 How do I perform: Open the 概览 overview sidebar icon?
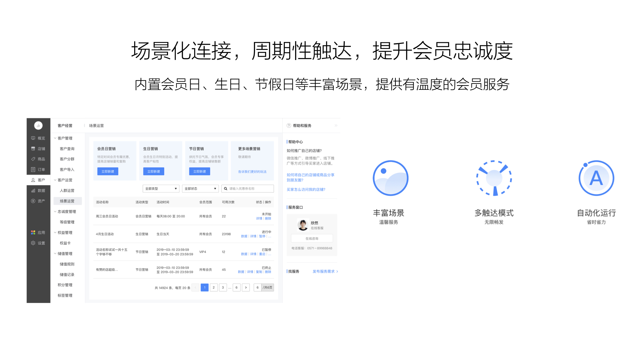coord(33,138)
